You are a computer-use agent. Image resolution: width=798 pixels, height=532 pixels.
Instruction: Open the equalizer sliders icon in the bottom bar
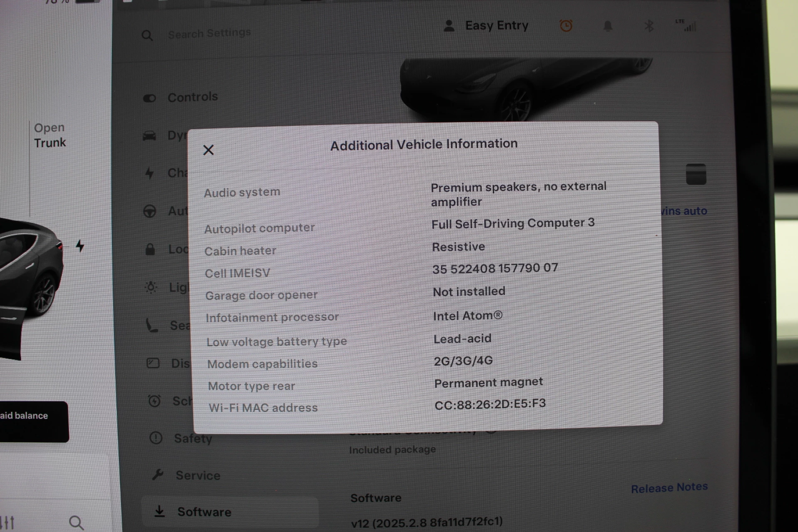point(7,522)
